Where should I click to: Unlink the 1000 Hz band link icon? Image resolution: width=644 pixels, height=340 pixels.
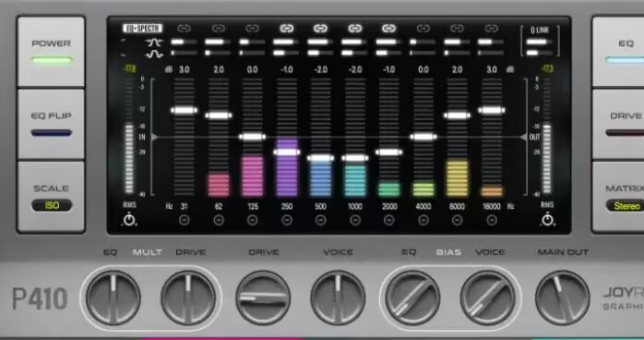(x=355, y=29)
